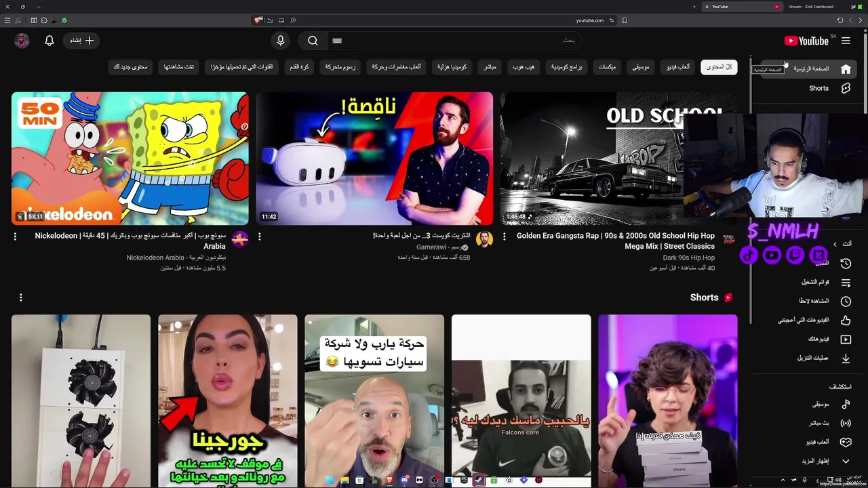Open options menu for Shorts shelf
Image resolution: width=868 pixels, height=488 pixels.
20,298
